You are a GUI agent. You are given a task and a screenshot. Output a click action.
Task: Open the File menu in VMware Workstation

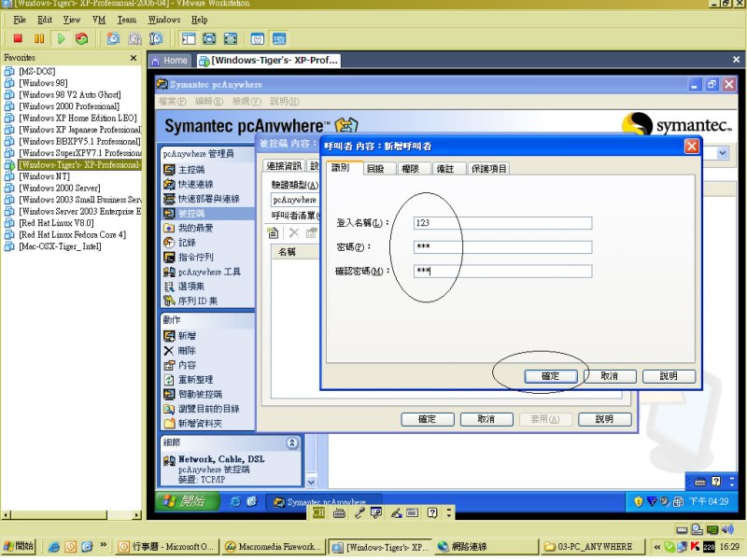(x=20, y=20)
